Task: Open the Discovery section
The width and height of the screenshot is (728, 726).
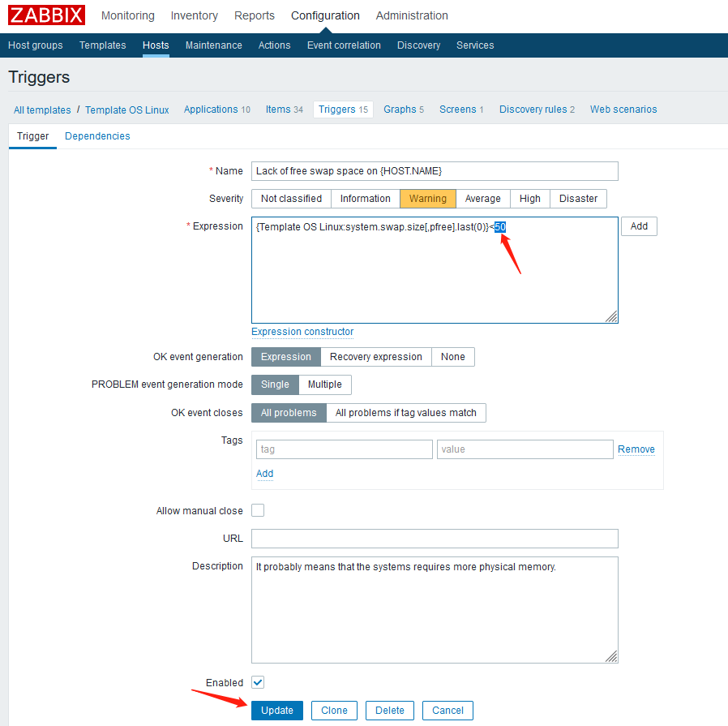Action: (418, 45)
